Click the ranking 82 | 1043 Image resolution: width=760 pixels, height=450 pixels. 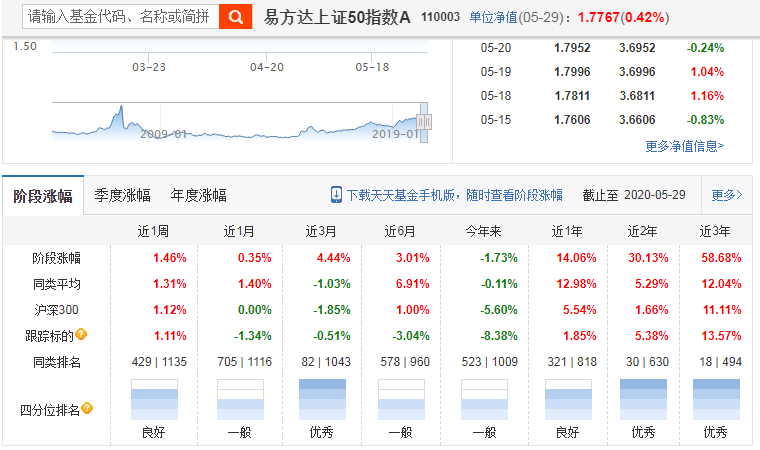[326, 362]
